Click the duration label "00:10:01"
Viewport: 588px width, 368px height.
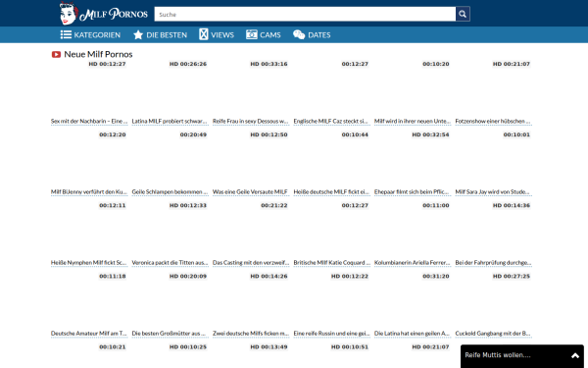pyautogui.click(x=516, y=134)
